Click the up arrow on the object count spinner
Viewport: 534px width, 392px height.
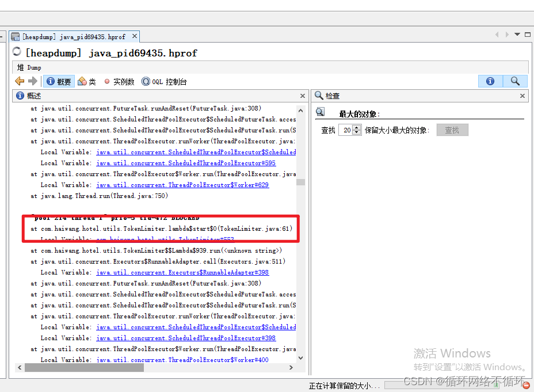[356, 127]
